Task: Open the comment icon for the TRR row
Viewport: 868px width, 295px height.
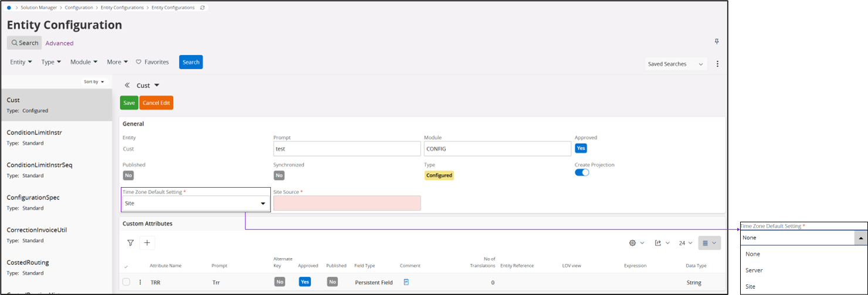Action: (406, 282)
